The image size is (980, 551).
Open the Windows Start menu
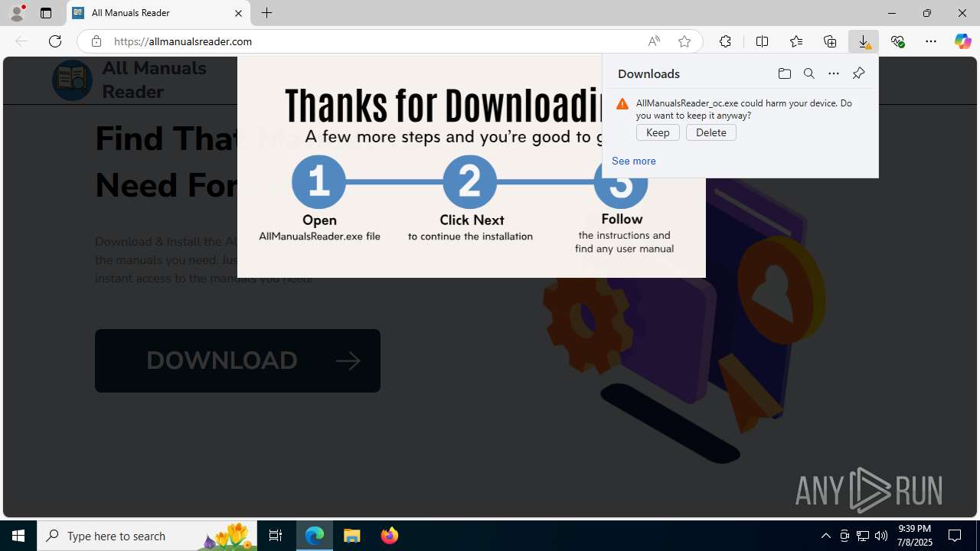click(18, 536)
